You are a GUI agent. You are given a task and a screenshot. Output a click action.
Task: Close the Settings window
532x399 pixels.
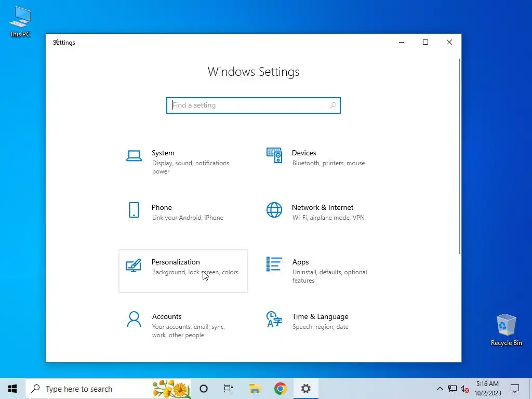point(449,42)
